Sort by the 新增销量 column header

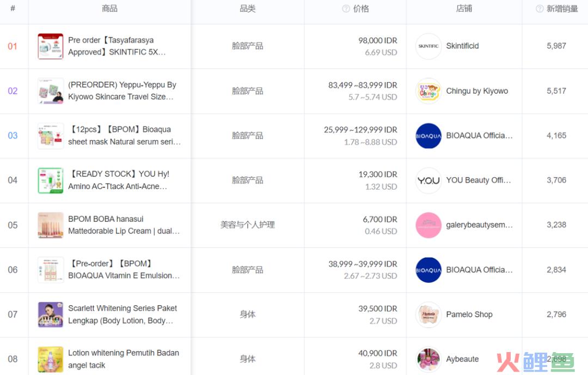(562, 9)
